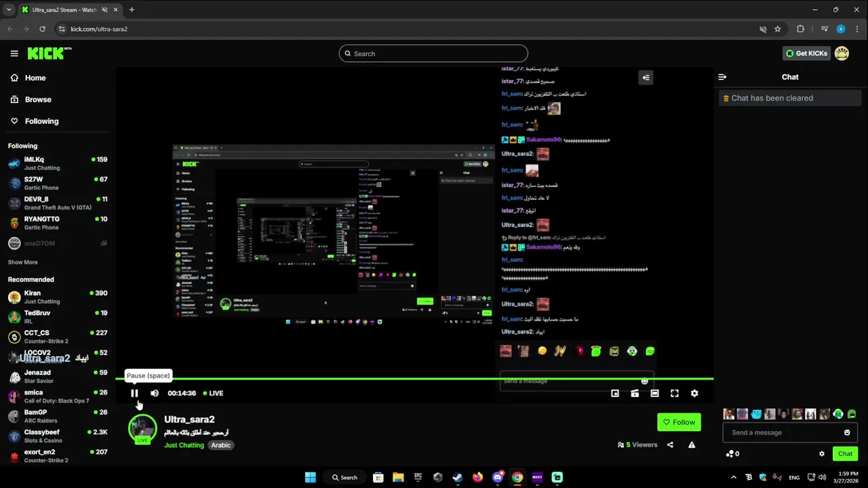Open chat settings gear next to Chat button

(x=822, y=453)
